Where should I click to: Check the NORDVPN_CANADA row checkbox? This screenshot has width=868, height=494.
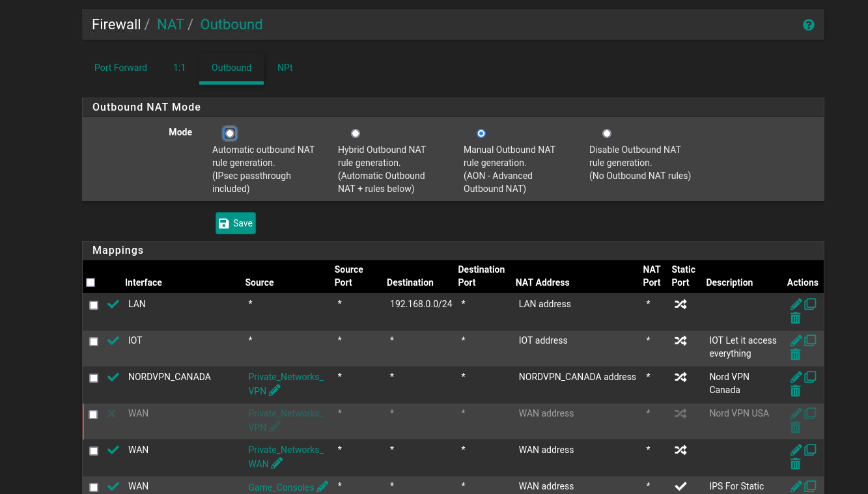point(94,378)
